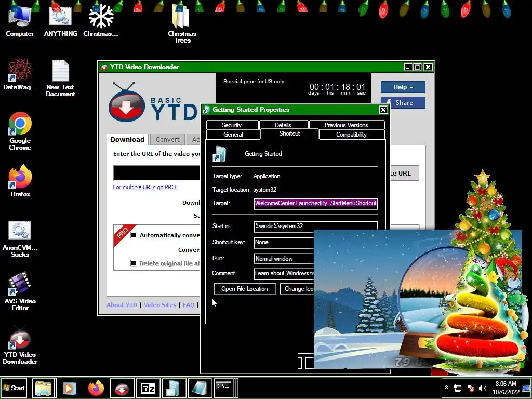Open the notepad-style taskbar icon
The width and height of the screenshot is (532, 399).
199,388
